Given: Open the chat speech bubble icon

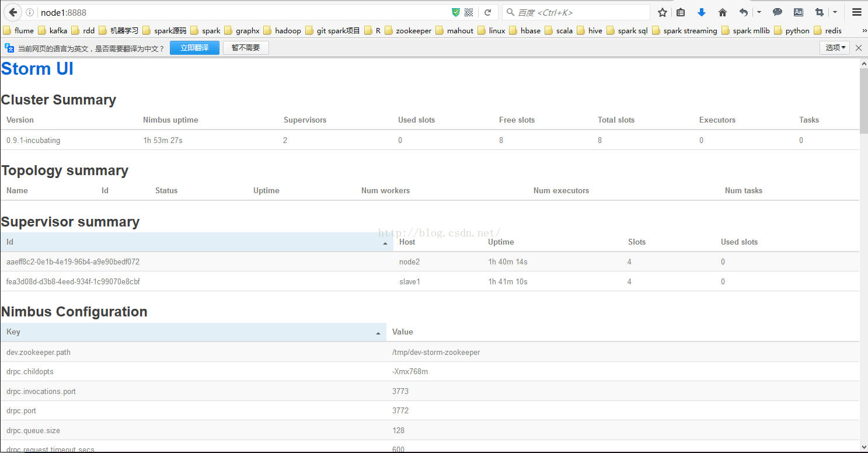Looking at the screenshot, I should (x=778, y=12).
